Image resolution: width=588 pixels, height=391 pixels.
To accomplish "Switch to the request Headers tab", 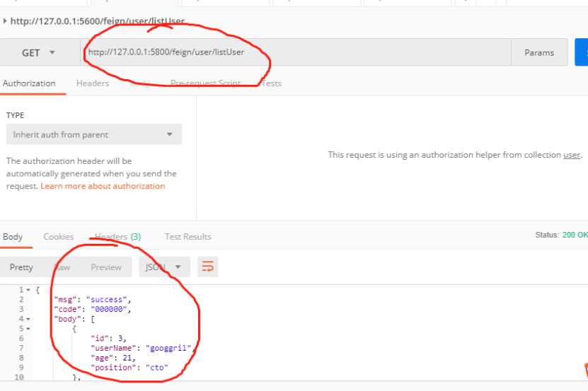I will pos(93,83).
